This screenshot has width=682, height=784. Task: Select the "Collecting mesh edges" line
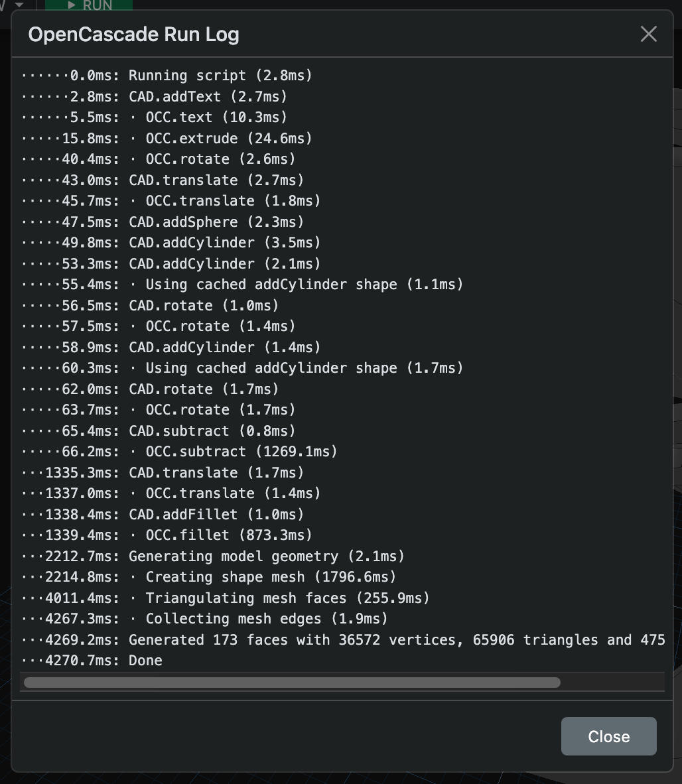point(266,619)
